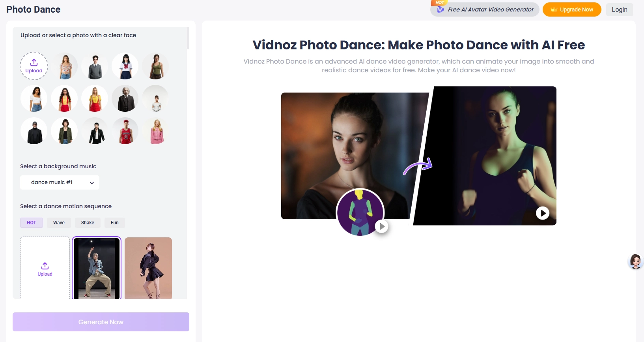Open the dance music #1 dropdown

[60, 182]
